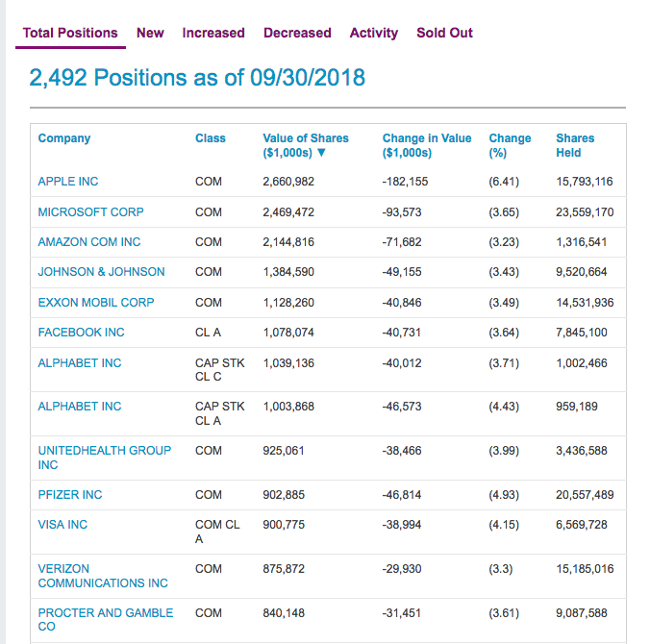Open the MICROSOFT CORP link
This screenshot has height=644, width=650.
(84, 212)
